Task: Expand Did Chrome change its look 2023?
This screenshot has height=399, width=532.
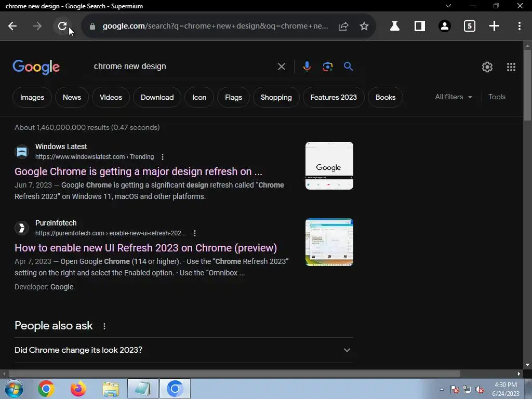Action: coord(183,350)
